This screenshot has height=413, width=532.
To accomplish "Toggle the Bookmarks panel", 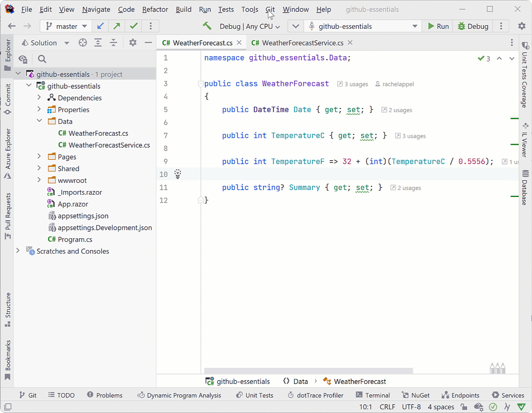I will 7,359.
